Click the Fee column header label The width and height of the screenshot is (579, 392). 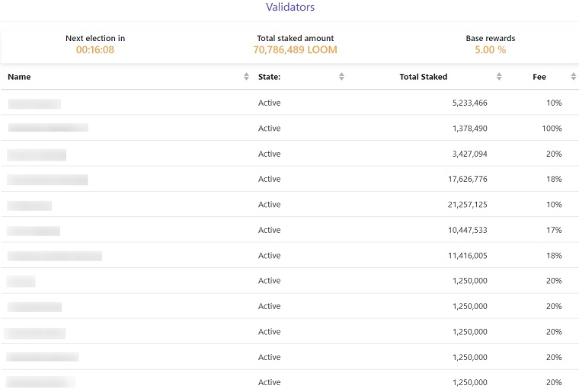click(539, 77)
